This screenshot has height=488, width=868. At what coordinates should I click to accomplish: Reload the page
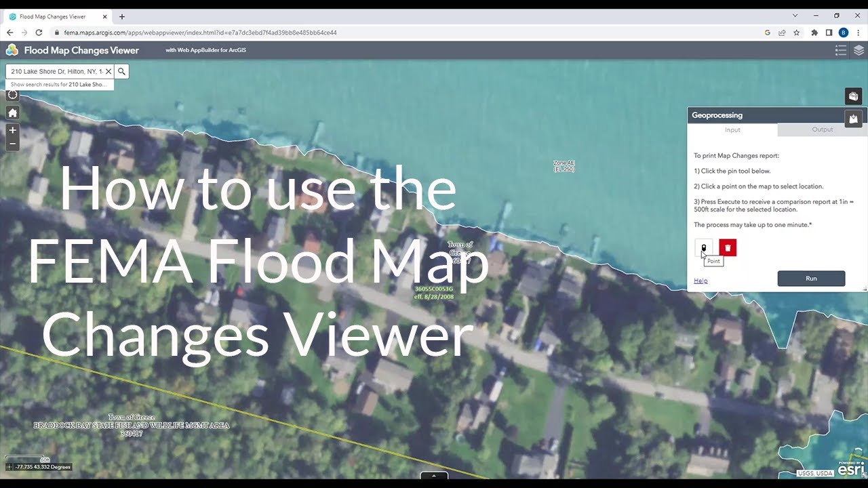coord(39,33)
